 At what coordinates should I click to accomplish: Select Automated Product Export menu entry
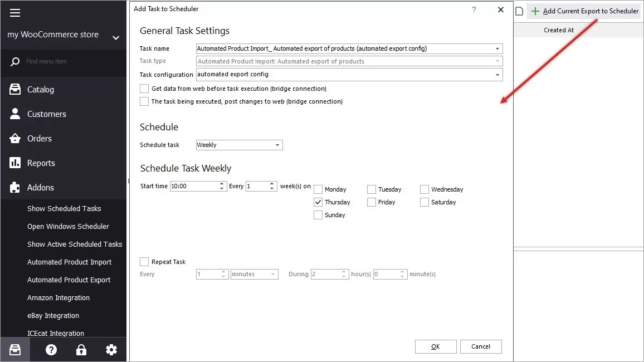click(x=69, y=280)
